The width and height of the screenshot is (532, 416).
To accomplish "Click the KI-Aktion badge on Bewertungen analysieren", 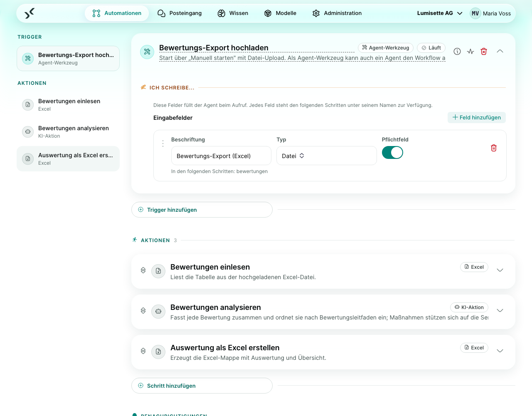I will 469,307.
